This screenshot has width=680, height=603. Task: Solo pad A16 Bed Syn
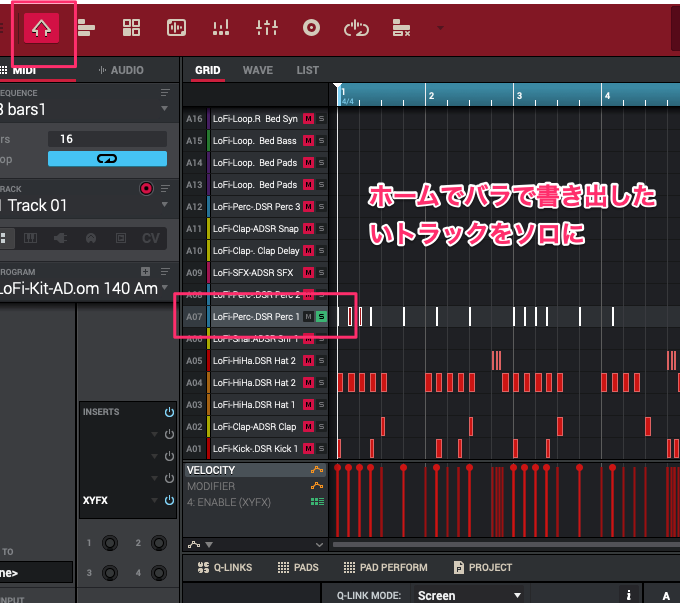tap(321, 118)
